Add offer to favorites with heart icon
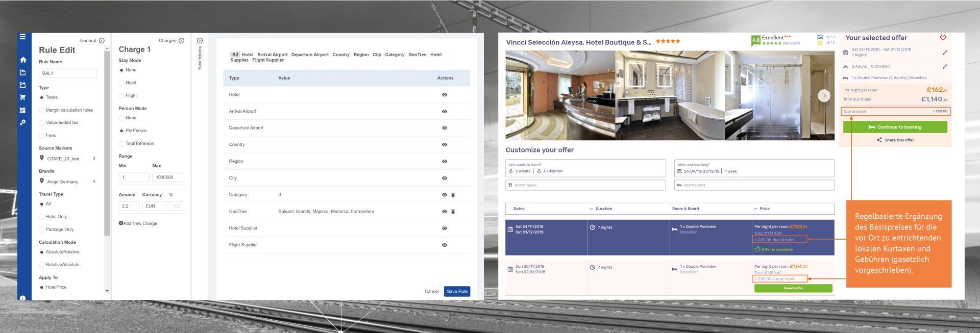 943,38
